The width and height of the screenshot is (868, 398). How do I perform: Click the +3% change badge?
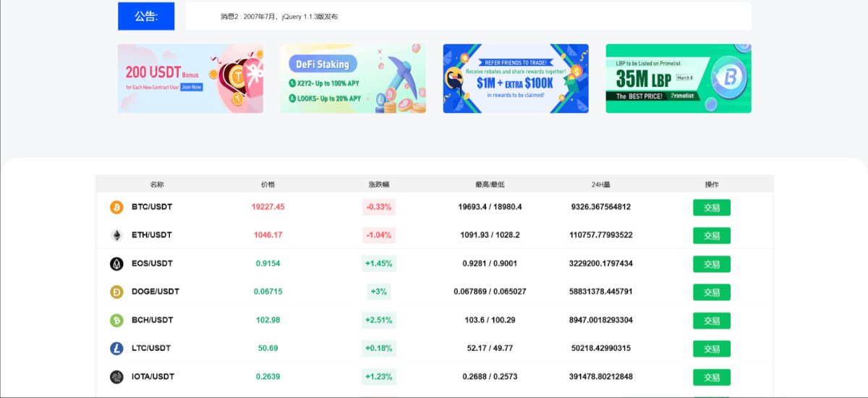[x=379, y=292]
